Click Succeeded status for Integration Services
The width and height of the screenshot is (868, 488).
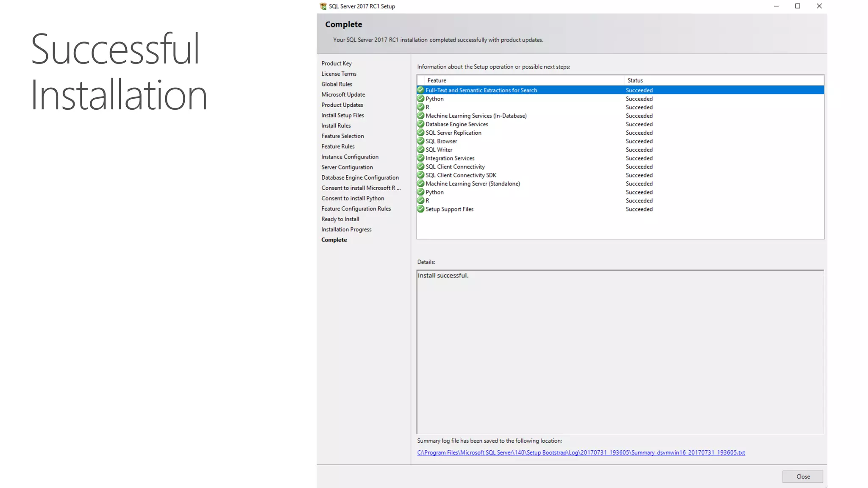(x=639, y=158)
